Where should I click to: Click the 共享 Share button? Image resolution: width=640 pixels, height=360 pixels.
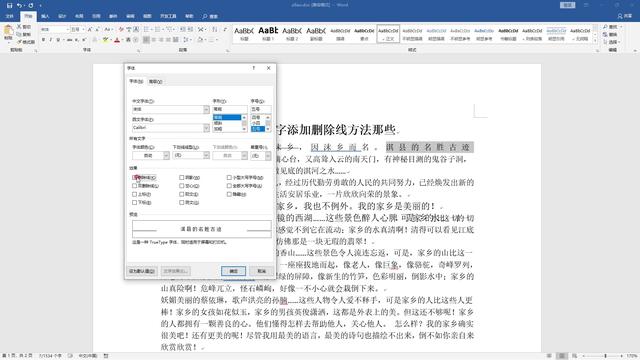coord(625,16)
